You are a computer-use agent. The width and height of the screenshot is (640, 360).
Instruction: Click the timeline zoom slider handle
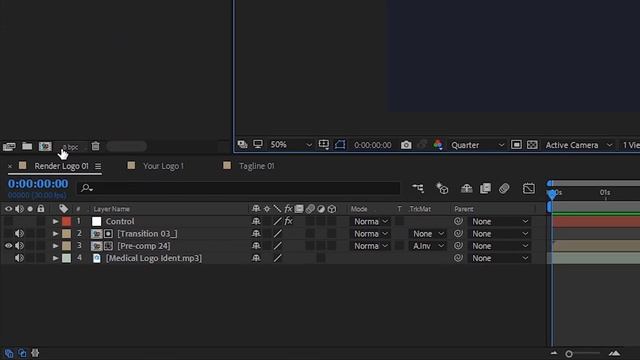pos(569,354)
